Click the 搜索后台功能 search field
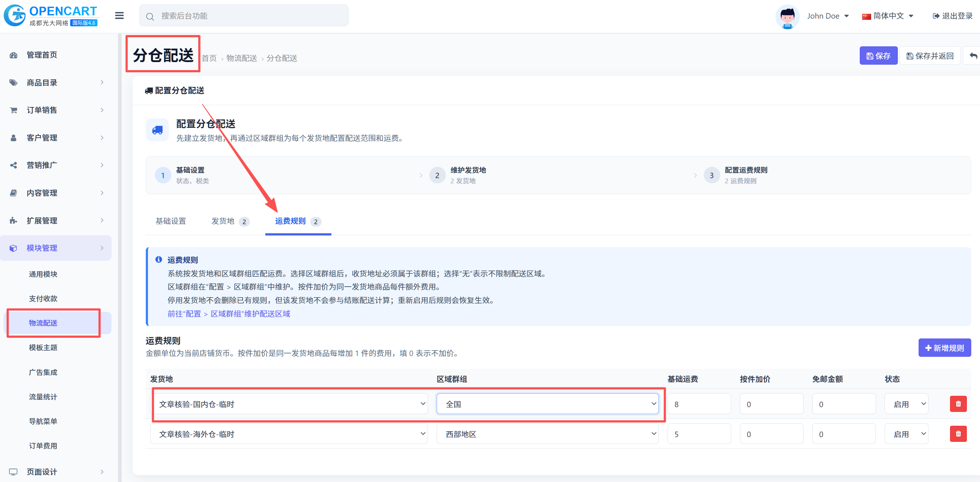This screenshot has width=980, height=482. [243, 16]
